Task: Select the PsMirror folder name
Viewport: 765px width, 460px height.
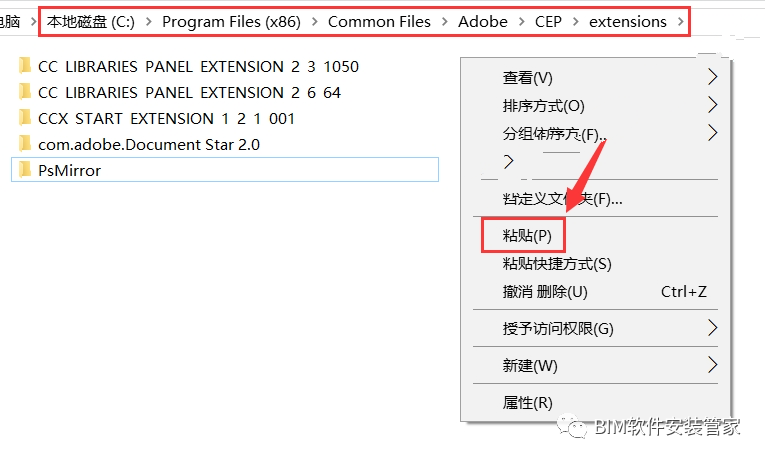Action: [69, 170]
